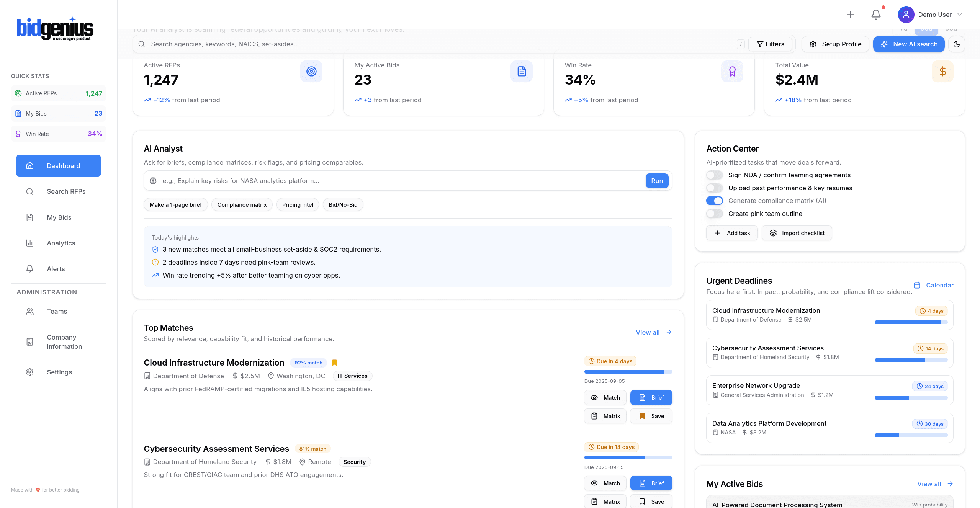The image size is (980, 508).
Task: Enable the Sign NDA task toggle
Action: click(714, 175)
